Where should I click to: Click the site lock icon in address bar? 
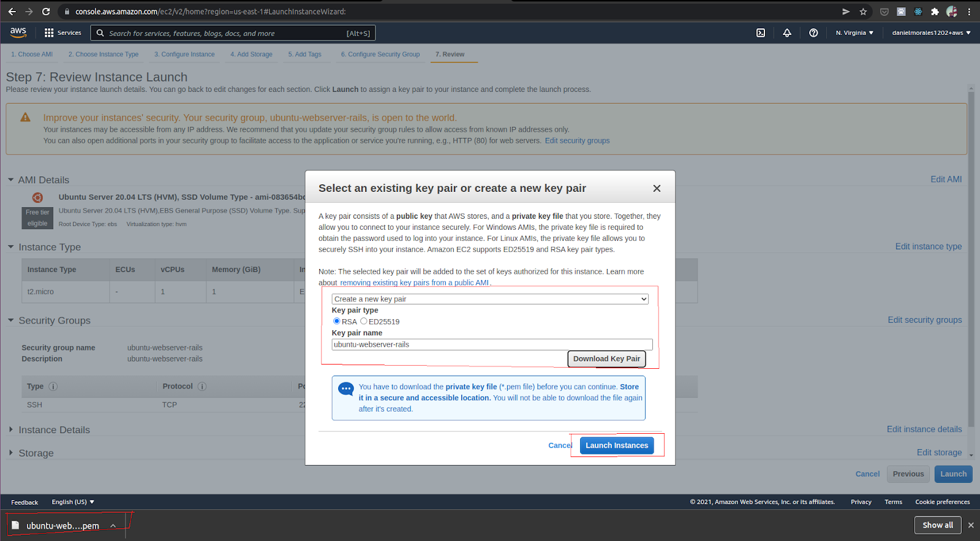tap(67, 12)
